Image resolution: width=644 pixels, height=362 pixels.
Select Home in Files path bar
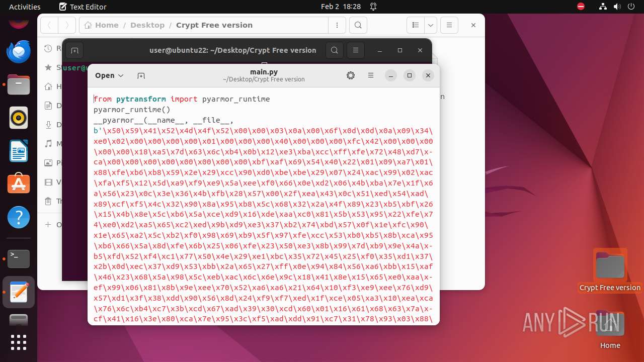(102, 25)
